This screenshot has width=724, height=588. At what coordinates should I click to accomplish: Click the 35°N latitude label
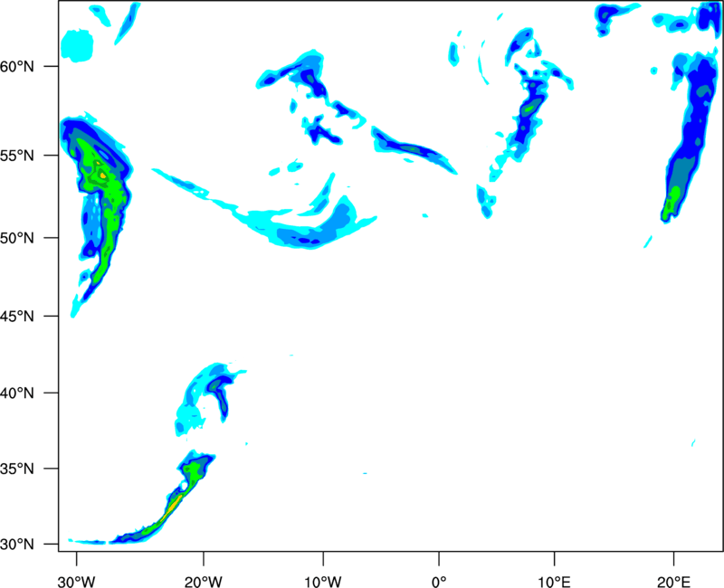17,469
